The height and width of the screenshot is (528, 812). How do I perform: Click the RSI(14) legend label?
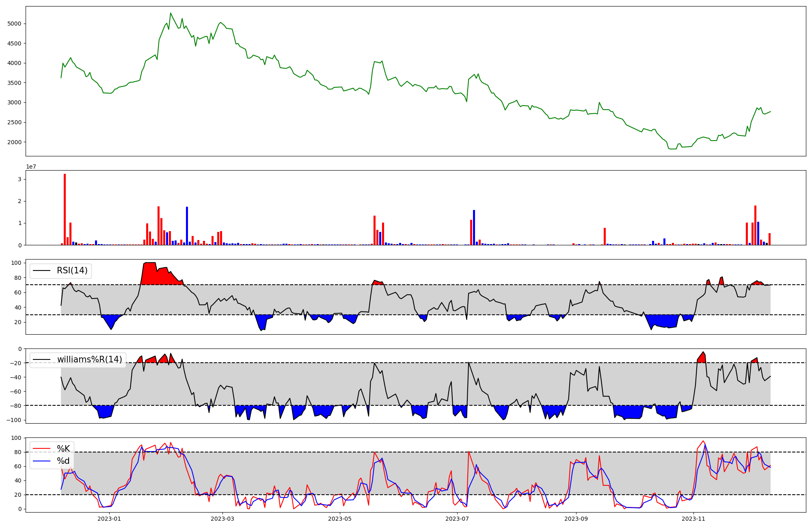coord(72,270)
